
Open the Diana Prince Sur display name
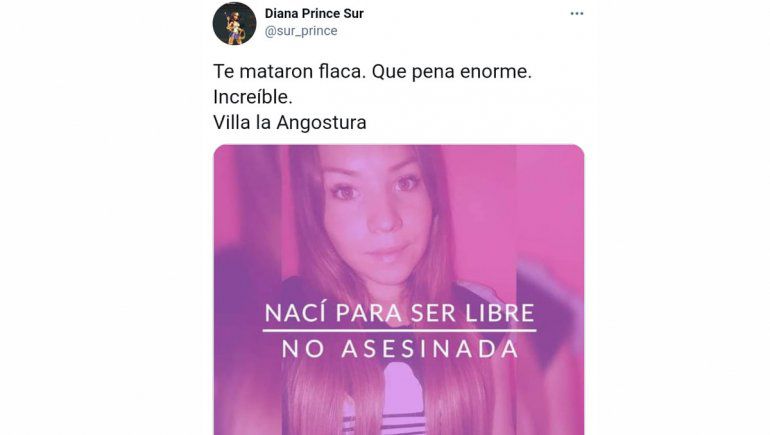point(314,13)
